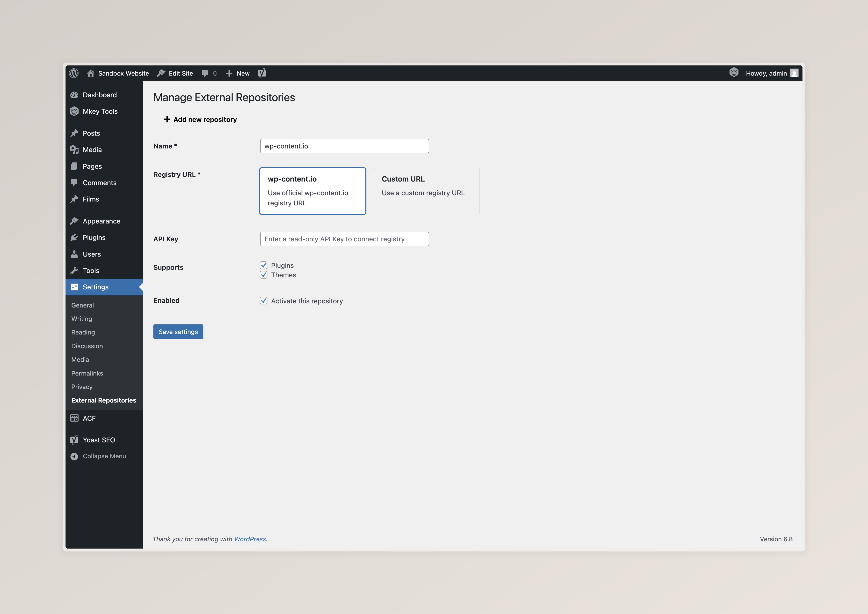Viewport: 868px width, 614px height.
Task: Toggle the Themes support checkbox
Action: tap(264, 275)
